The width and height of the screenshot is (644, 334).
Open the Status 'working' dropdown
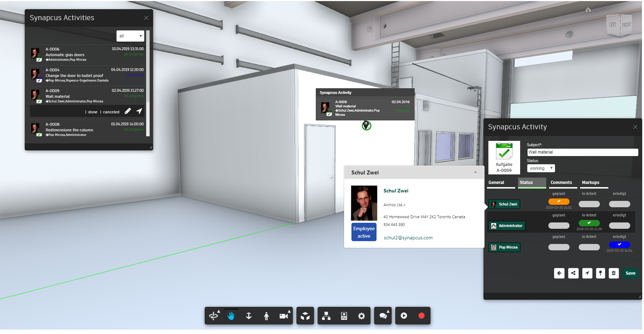(x=541, y=168)
